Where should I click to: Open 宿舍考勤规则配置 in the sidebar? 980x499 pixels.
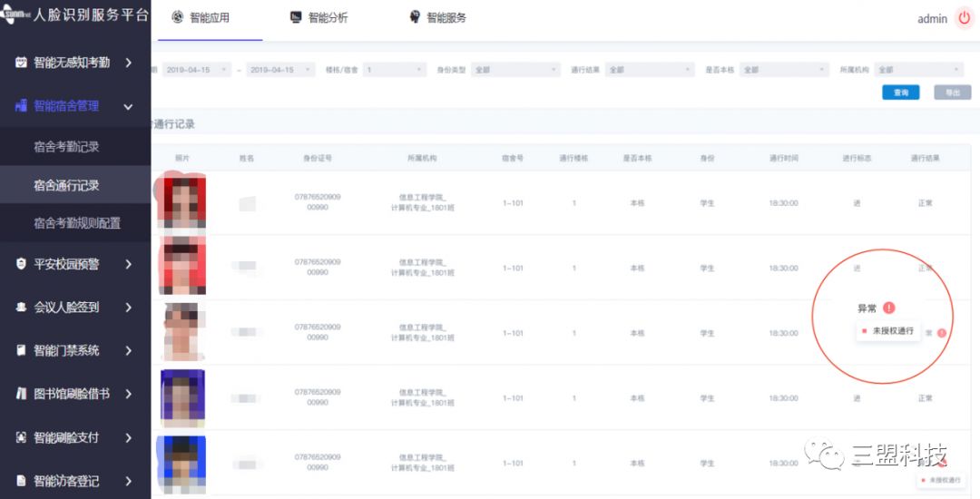tap(77, 223)
